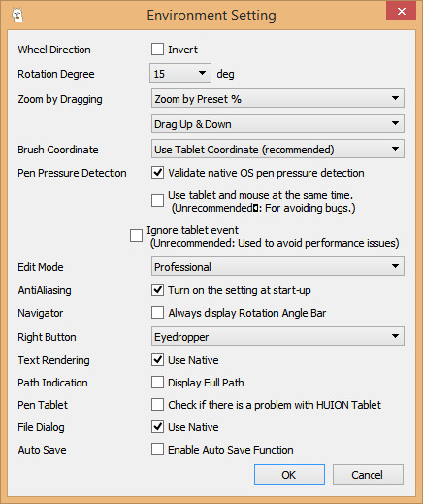Viewport: 423px width, 504px height.
Task: Click the Auto Save label
Action: coord(42,450)
